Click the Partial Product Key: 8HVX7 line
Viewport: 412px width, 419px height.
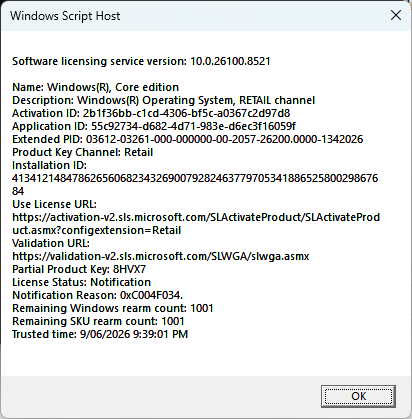click(79, 269)
